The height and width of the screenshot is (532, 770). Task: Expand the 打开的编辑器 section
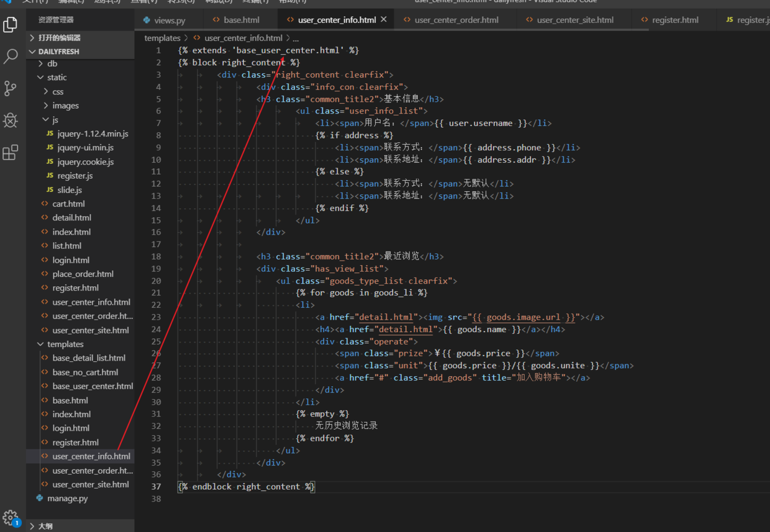click(x=80, y=38)
